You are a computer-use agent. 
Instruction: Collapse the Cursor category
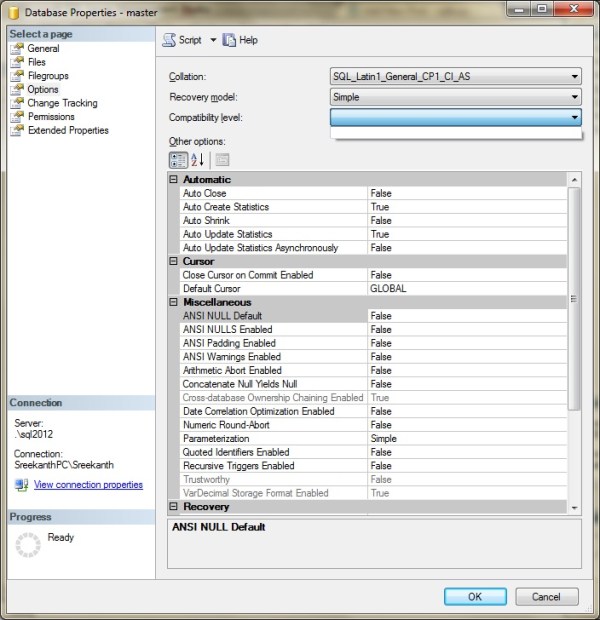[174, 261]
